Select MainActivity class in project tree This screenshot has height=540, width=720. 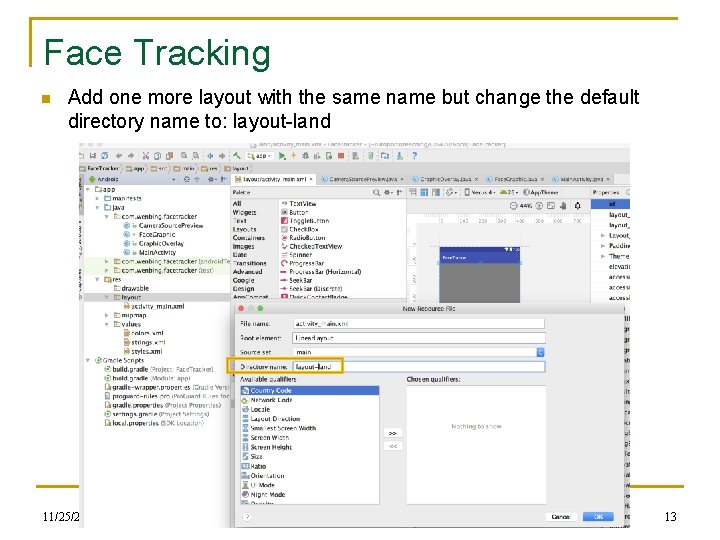click(x=150, y=253)
